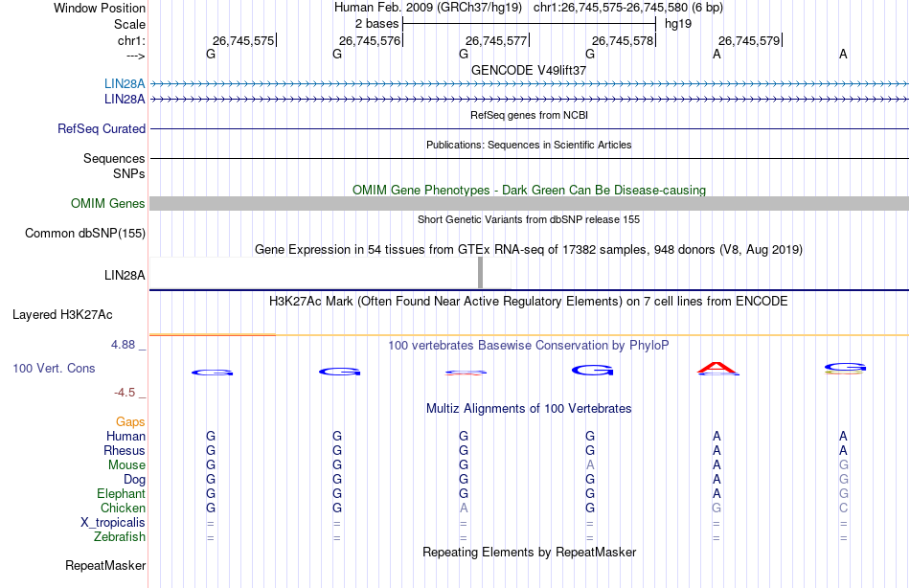
Task: Click the dark blue LIN28A GENCODE transcript label
Action: [125, 100]
